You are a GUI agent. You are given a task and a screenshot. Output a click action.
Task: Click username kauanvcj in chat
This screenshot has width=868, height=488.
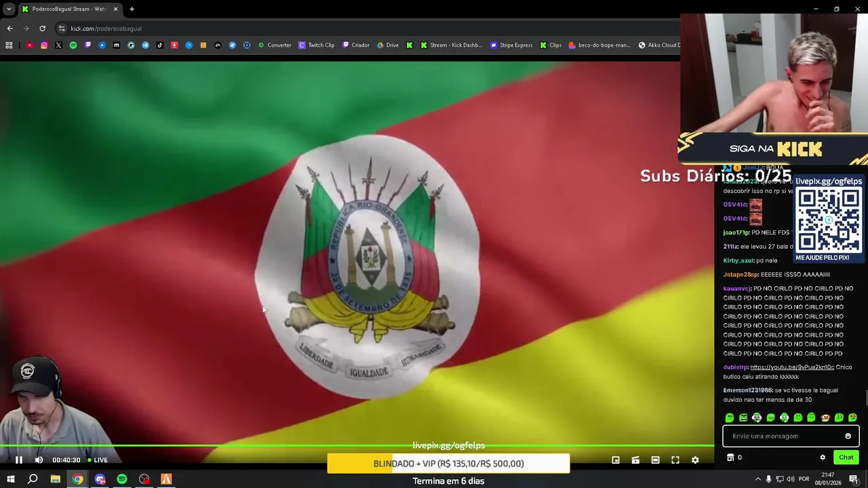coord(736,289)
